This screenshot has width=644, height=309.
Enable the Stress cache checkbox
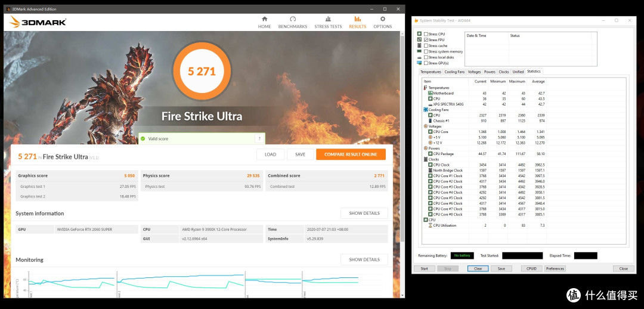[426, 45]
